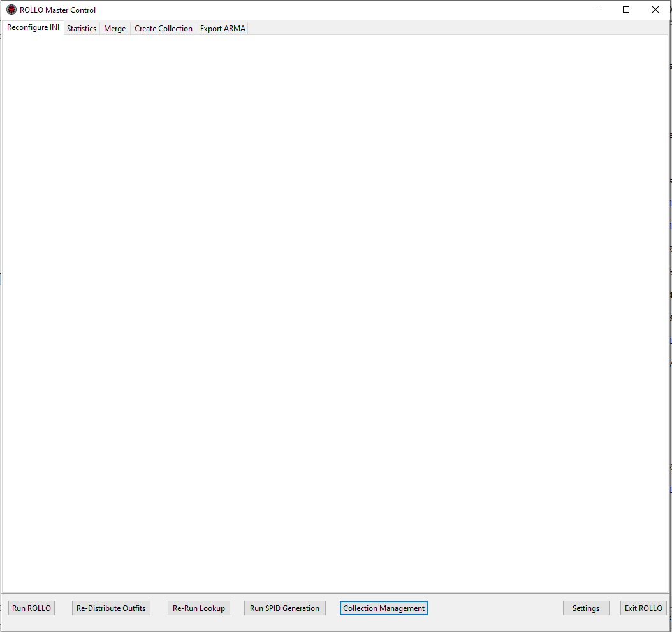This screenshot has width=672, height=632.
Task: Click the ROLLO Master Control title text
Action: [57, 10]
